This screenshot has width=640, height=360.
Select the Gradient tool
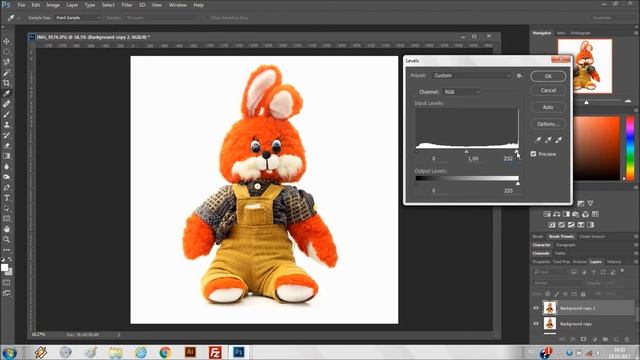coord(7,156)
